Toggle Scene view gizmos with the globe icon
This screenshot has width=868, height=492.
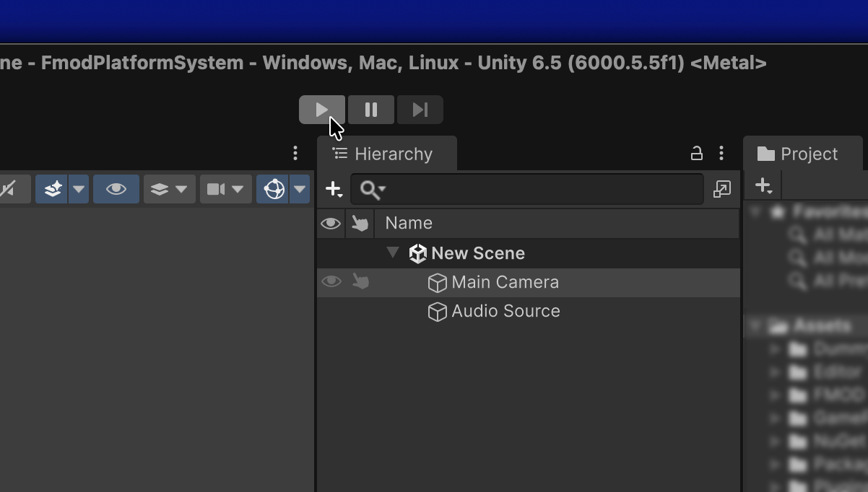[x=274, y=189]
